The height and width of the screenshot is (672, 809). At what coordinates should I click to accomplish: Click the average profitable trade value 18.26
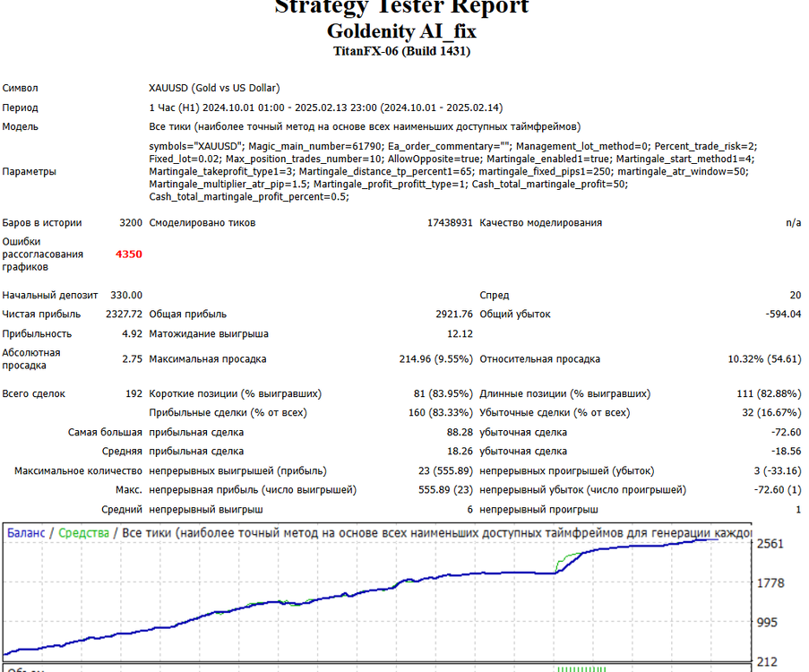tap(460, 451)
